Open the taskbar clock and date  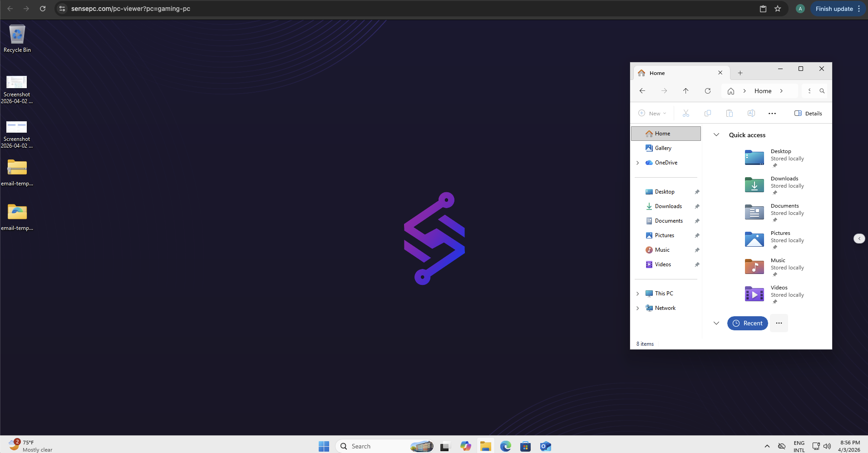tap(849, 446)
